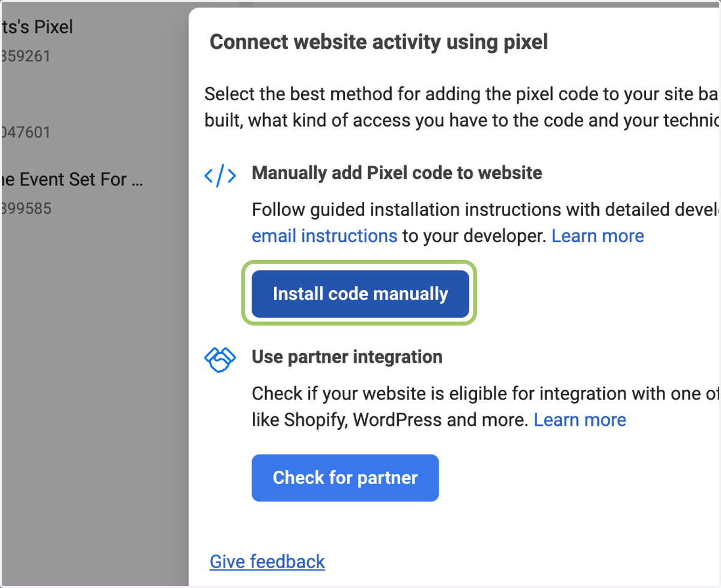Click the Manually add Pixel code to website heading

(397, 173)
